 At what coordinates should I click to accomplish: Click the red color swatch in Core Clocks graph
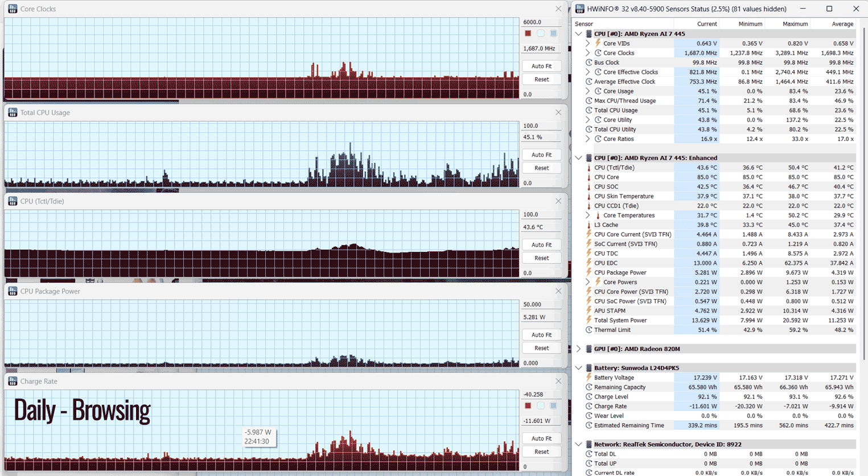click(528, 34)
